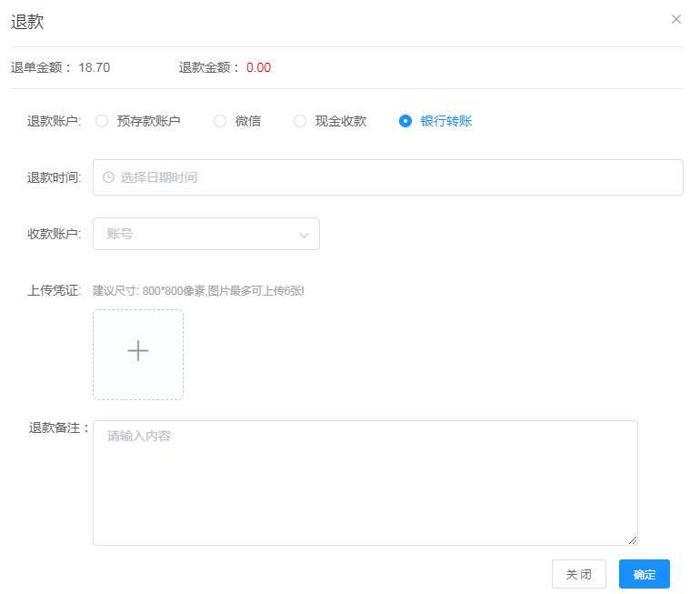This screenshot has width=700, height=594.
Task: Click the red 退款金额 value 0.00
Action: coord(258,67)
